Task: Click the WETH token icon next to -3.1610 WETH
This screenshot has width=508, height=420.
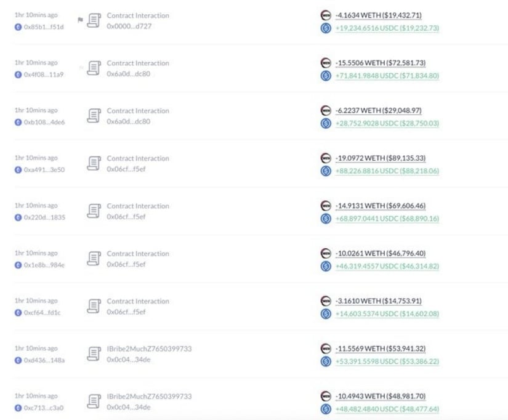Action: pyautogui.click(x=326, y=301)
